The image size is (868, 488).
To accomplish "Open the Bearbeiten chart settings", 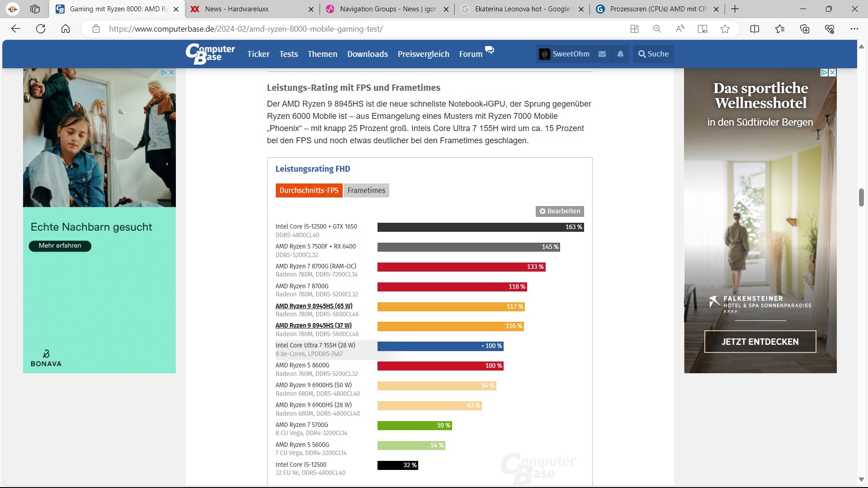I will tap(560, 211).
